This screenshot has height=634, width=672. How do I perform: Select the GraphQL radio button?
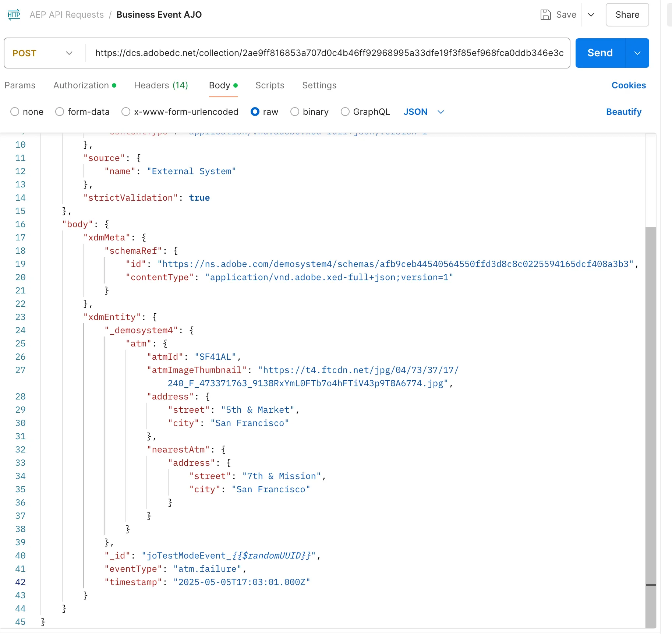345,112
